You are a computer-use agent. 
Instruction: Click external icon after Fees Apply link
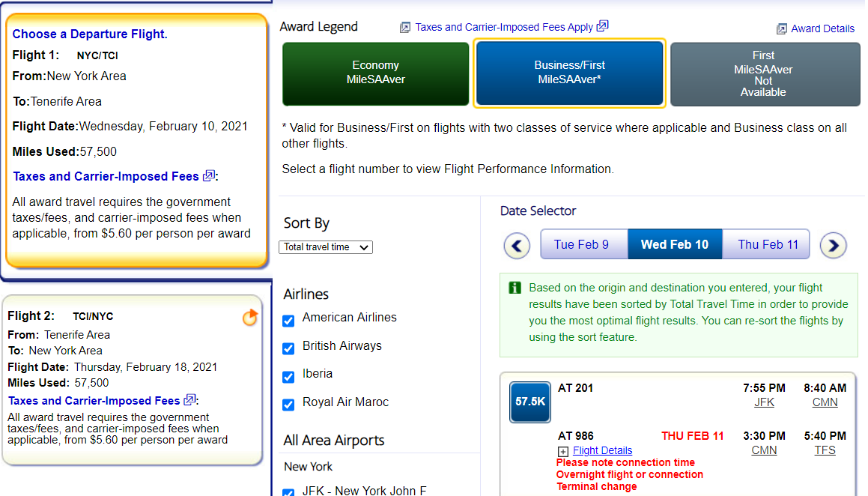[x=602, y=26]
